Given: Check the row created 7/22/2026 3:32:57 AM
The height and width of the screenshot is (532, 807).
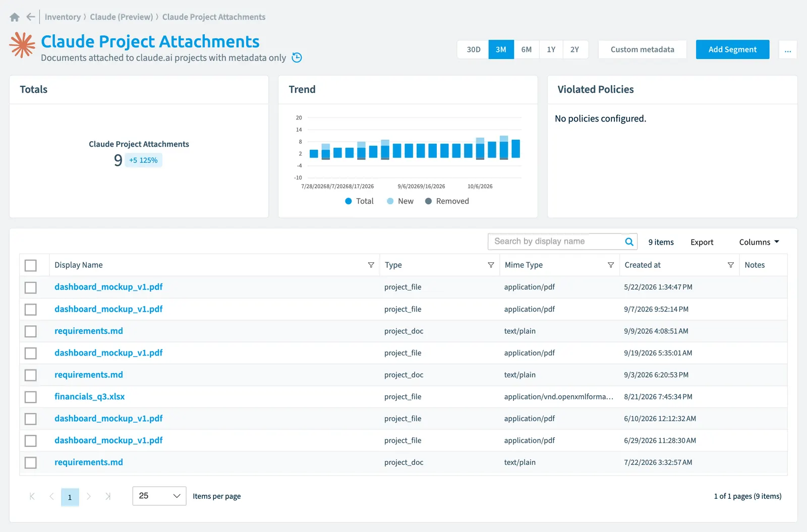Looking at the screenshot, I should point(31,462).
